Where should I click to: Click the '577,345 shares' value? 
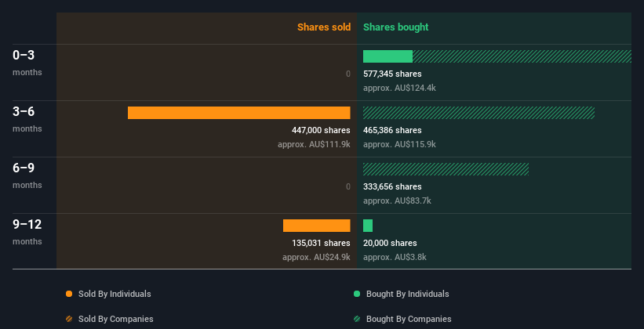[392, 74]
